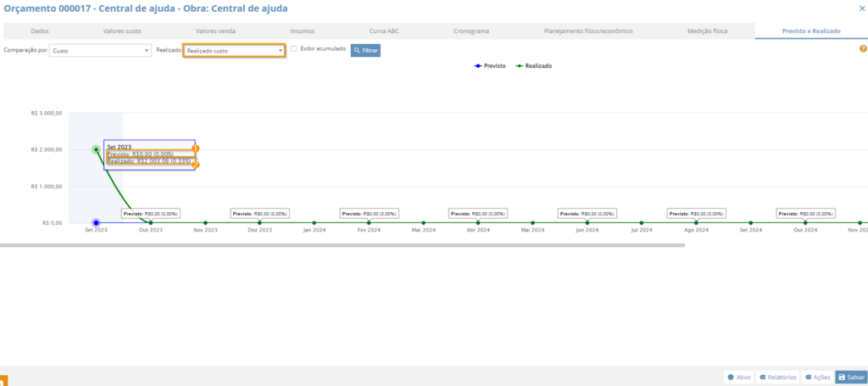Toggle the Realizado series in legend
The height and width of the screenshot is (386, 868).
click(x=534, y=66)
